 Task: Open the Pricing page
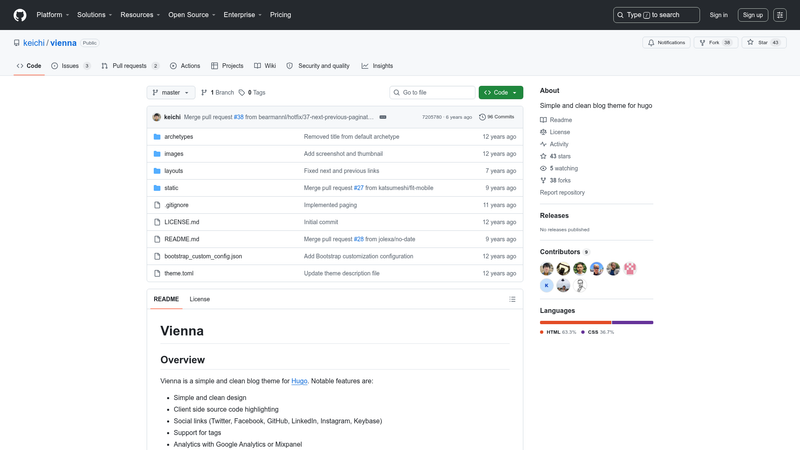280,15
